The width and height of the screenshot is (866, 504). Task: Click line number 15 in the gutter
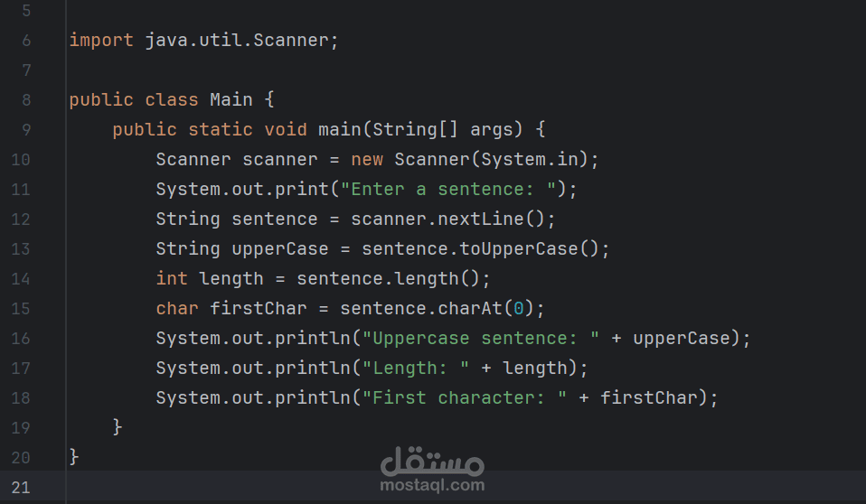click(x=20, y=309)
